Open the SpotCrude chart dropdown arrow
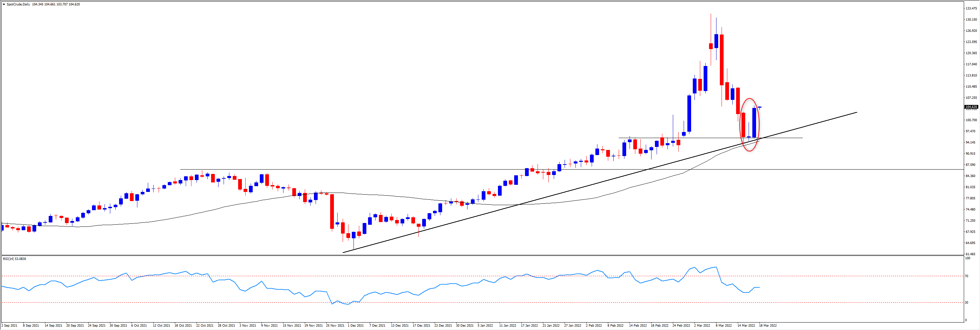The image size is (980, 330). pyautogui.click(x=4, y=4)
